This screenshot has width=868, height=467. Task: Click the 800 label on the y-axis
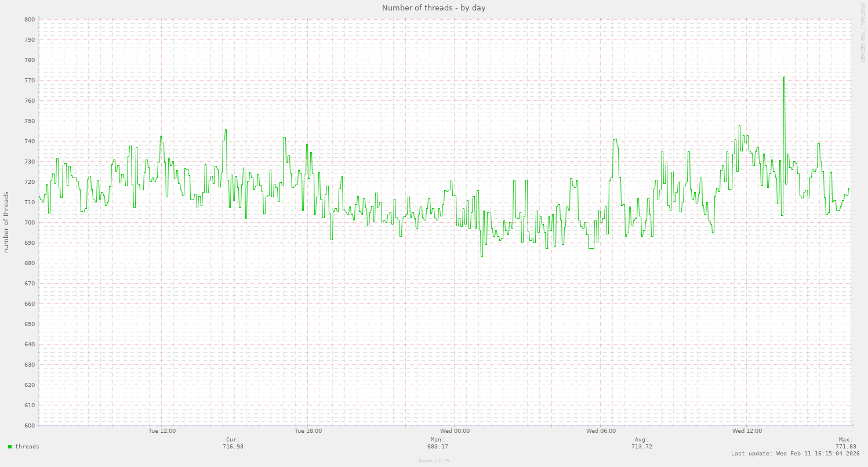pyautogui.click(x=30, y=20)
